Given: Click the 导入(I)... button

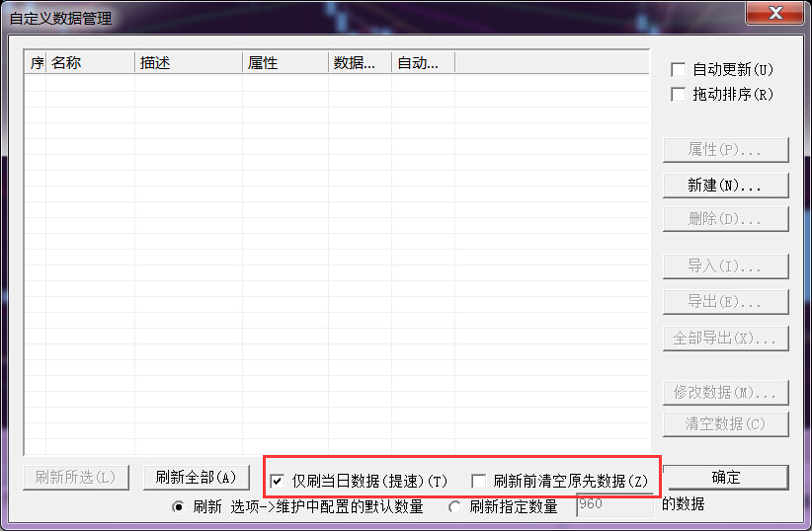Looking at the screenshot, I should tap(725, 266).
